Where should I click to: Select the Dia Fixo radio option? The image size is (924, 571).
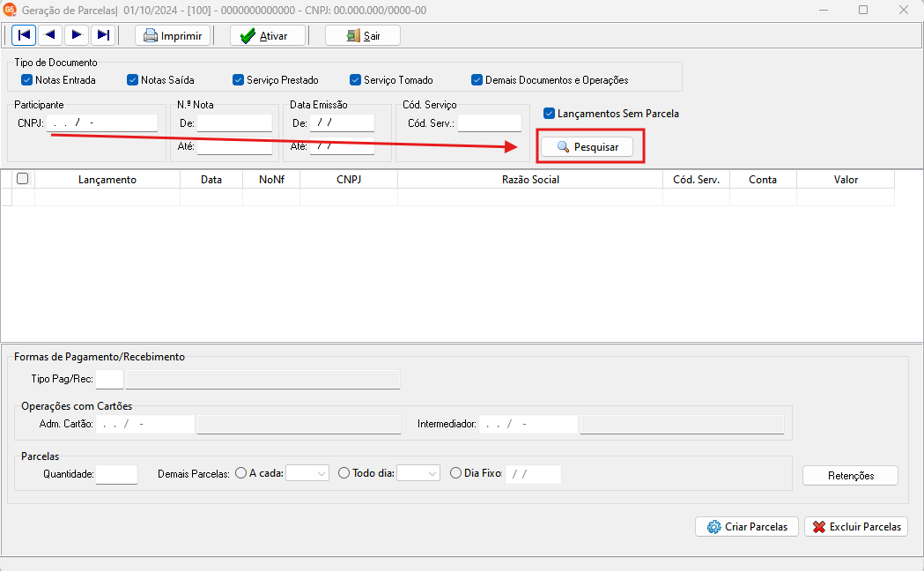(455, 473)
